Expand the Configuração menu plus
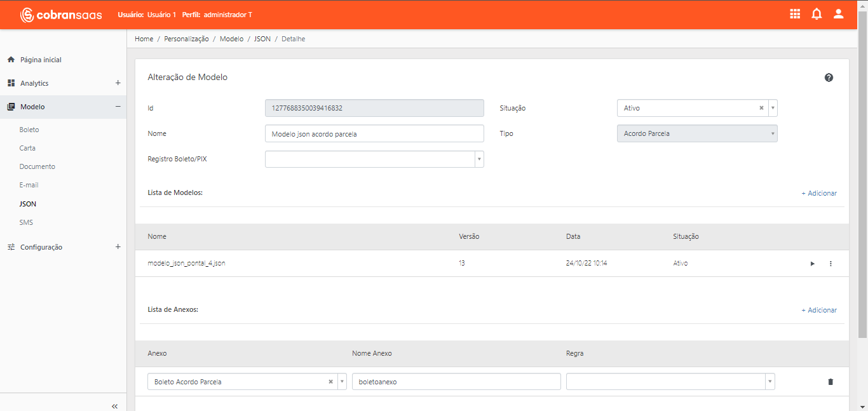This screenshot has width=868, height=411. tap(118, 246)
